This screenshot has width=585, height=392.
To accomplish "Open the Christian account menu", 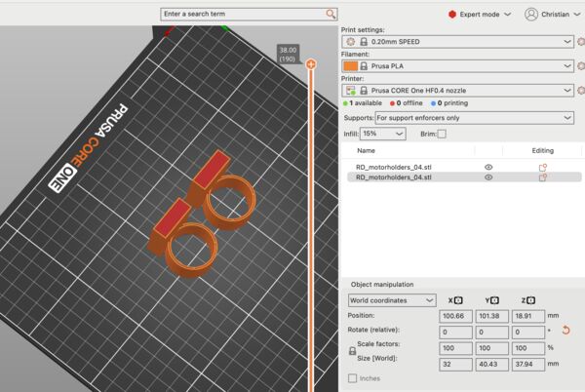I will coord(552,15).
